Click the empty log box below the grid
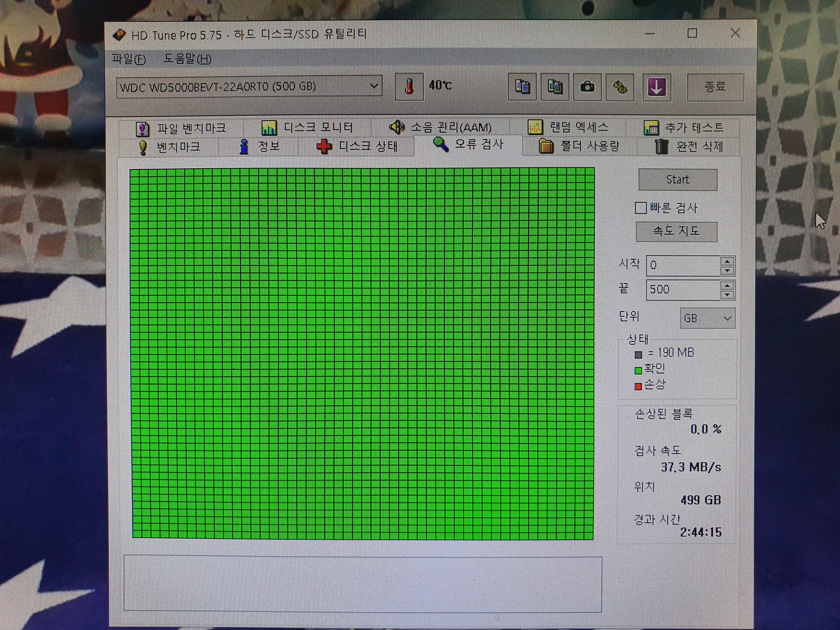Screen dimensions: 840x630 pyautogui.click(x=363, y=584)
